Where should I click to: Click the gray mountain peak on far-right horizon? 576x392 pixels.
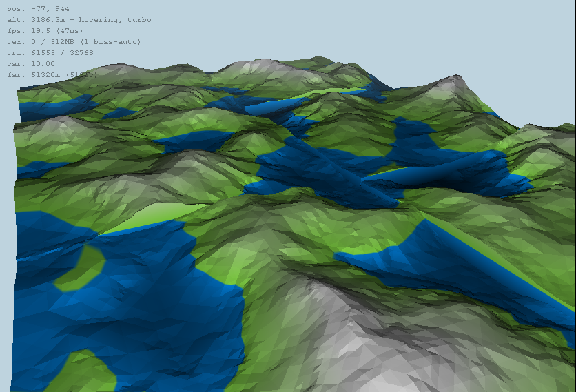(x=448, y=85)
